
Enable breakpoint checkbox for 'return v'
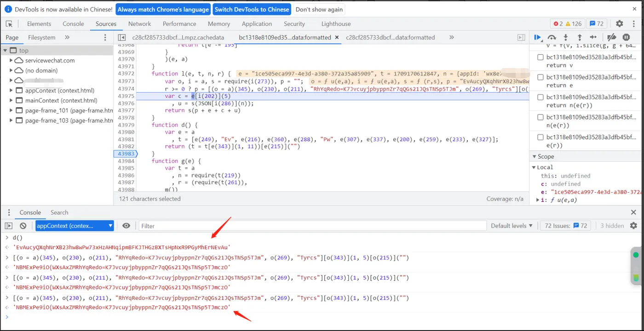[540, 57]
